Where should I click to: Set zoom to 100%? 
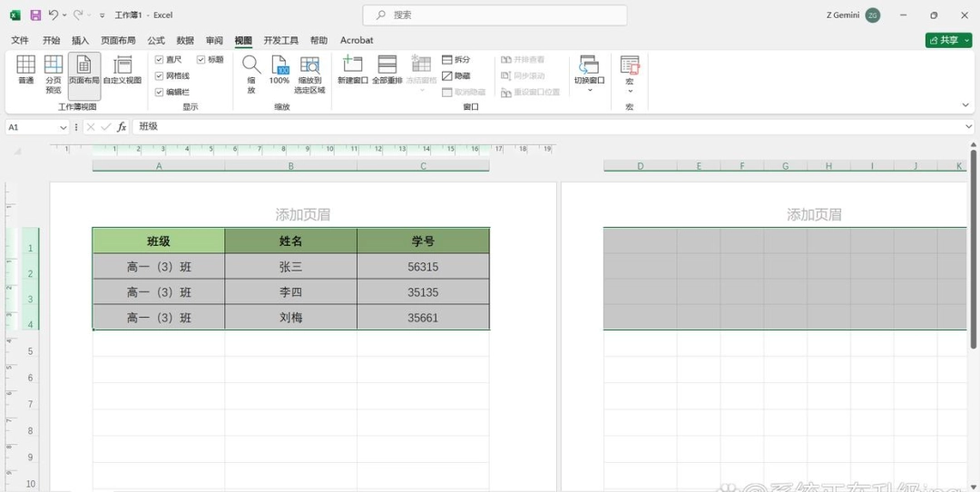coord(279,71)
